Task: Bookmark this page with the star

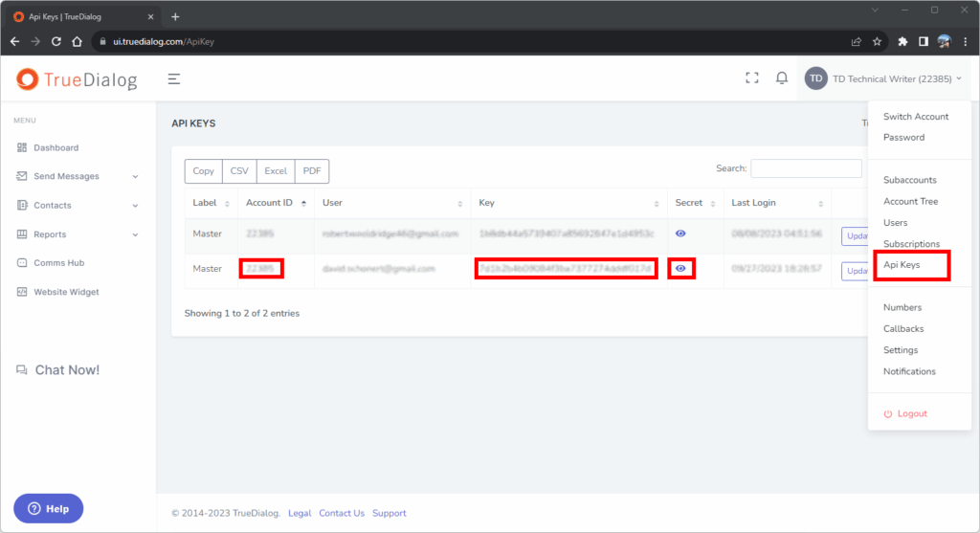Action: point(877,41)
